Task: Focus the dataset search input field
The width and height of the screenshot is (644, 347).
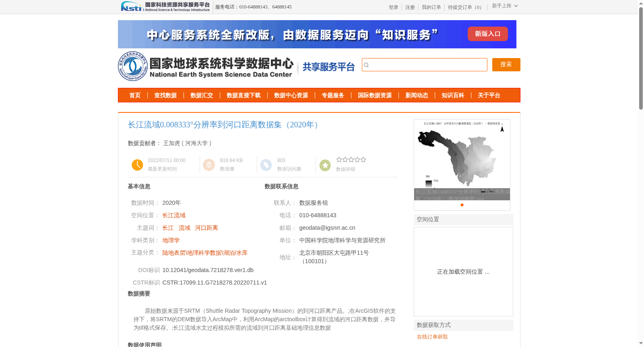Action: click(425, 65)
